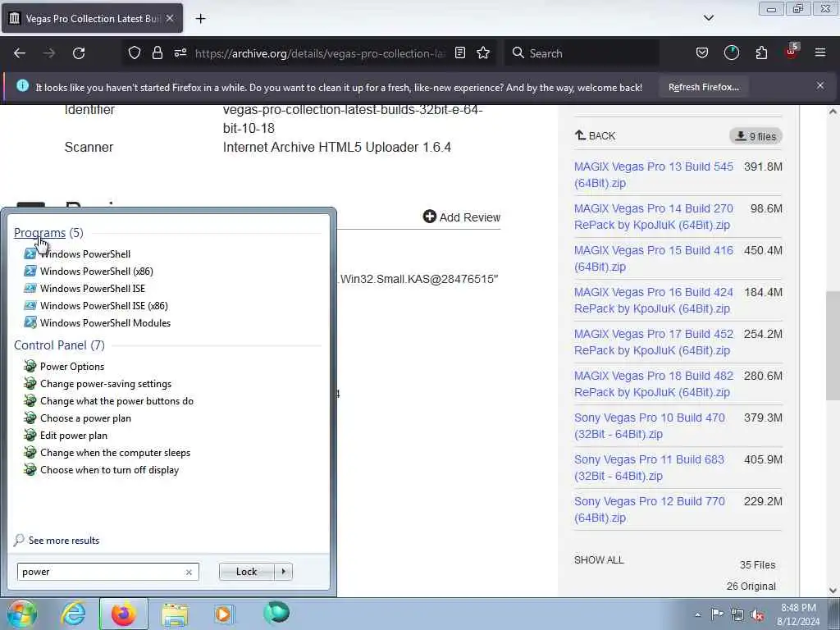Viewport: 840px width, 630px height.
Task: Close the Vegas Pro Collection tab
Action: point(169,18)
